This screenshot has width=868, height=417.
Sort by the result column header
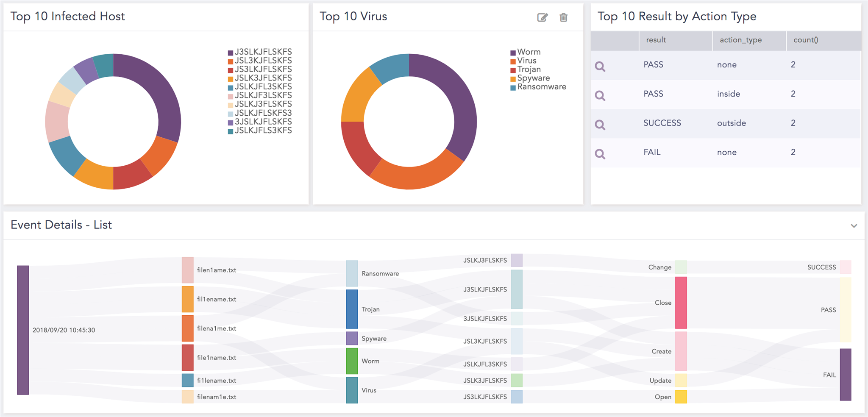(x=656, y=40)
